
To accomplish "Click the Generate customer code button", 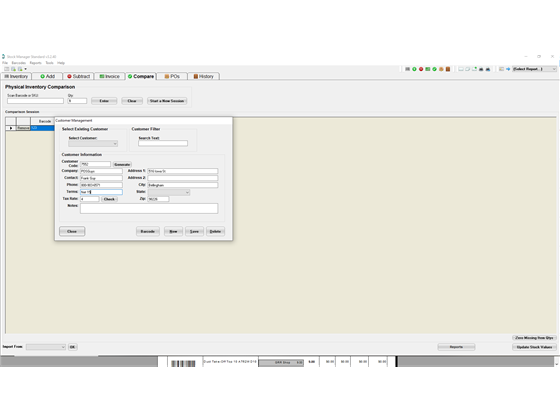I will [122, 164].
